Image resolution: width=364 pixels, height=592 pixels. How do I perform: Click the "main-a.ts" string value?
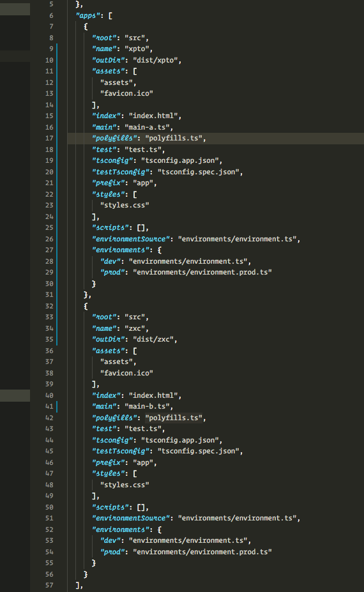coord(147,127)
